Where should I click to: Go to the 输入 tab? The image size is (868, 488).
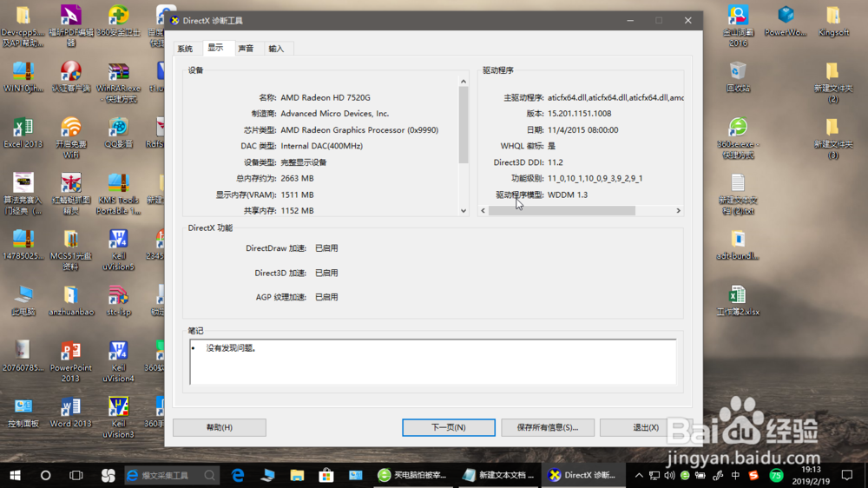pos(277,49)
